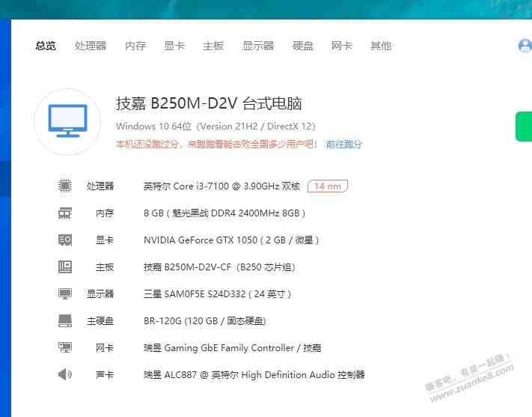Click the 声卡 row label
532x417 pixels.
pyautogui.click(x=105, y=375)
